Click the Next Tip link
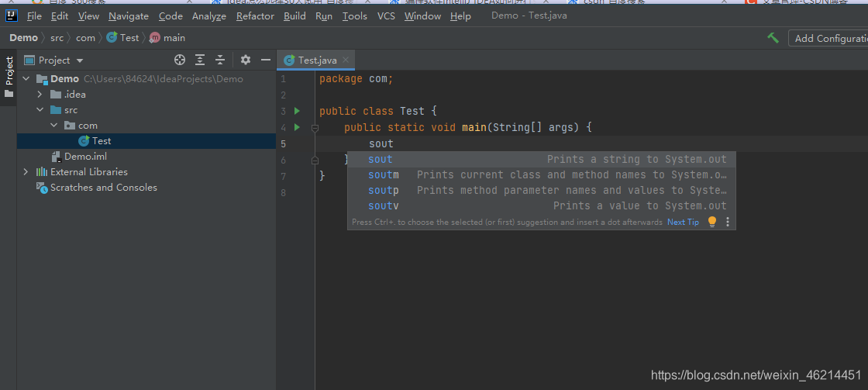Image resolution: width=868 pixels, height=390 pixels. [683, 223]
